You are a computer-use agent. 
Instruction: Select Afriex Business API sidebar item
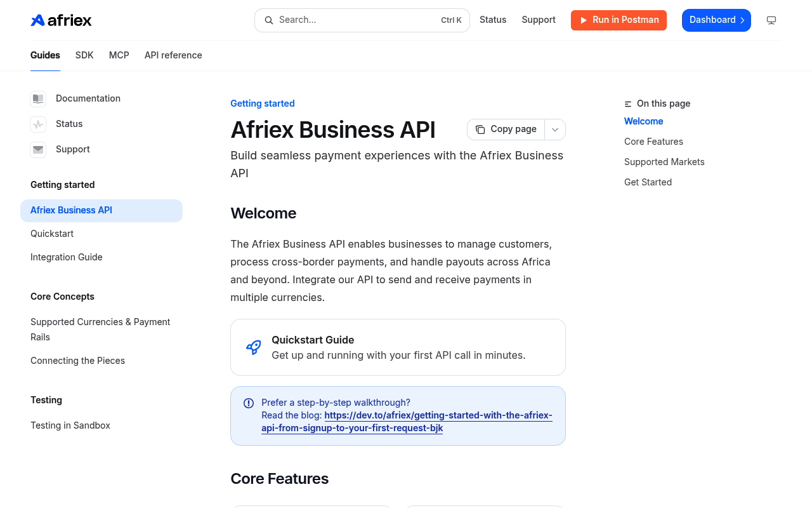(101, 211)
